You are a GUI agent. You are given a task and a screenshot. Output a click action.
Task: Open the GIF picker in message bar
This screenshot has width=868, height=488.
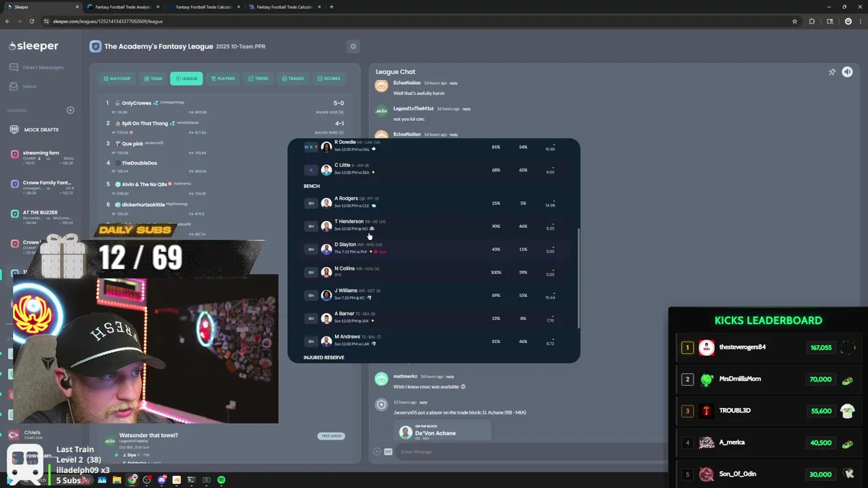point(388,451)
